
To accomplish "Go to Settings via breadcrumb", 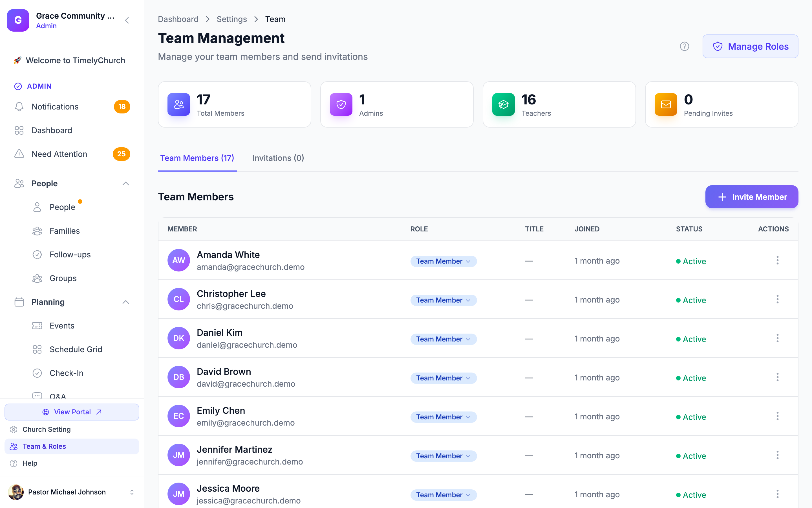I will pos(231,19).
